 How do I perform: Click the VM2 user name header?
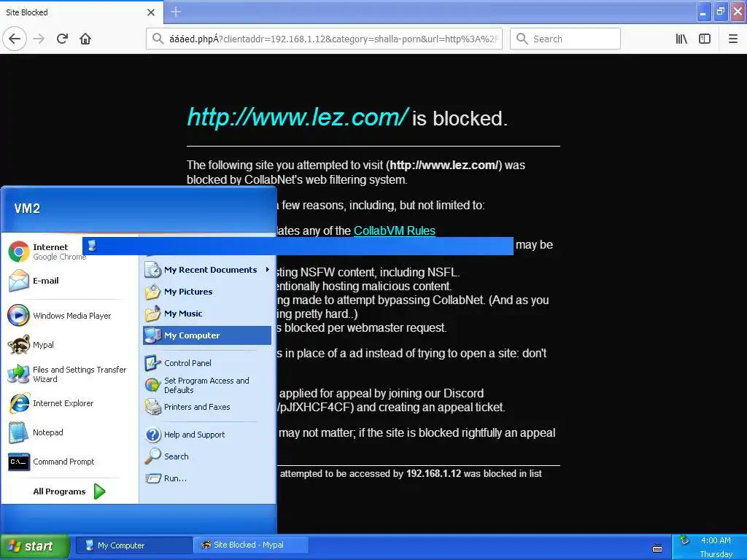[27, 208]
